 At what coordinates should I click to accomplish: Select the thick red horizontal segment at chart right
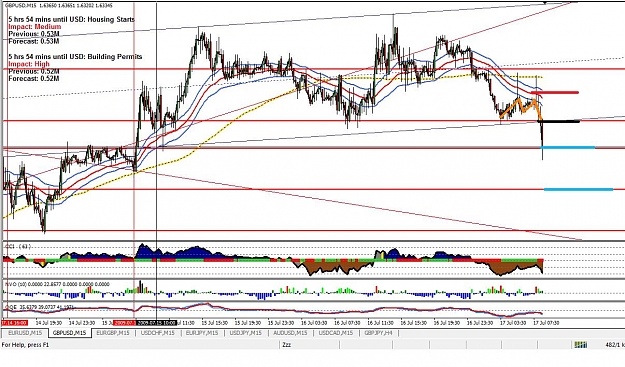(555, 92)
